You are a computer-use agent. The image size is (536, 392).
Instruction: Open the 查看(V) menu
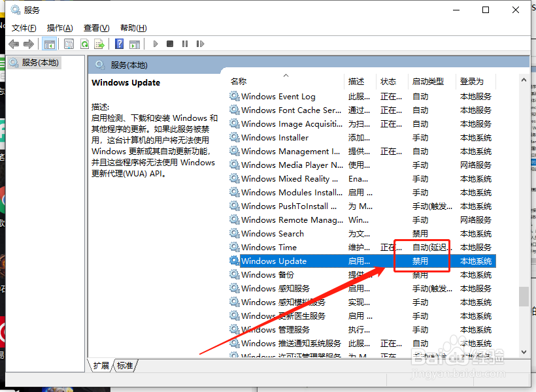tap(96, 28)
